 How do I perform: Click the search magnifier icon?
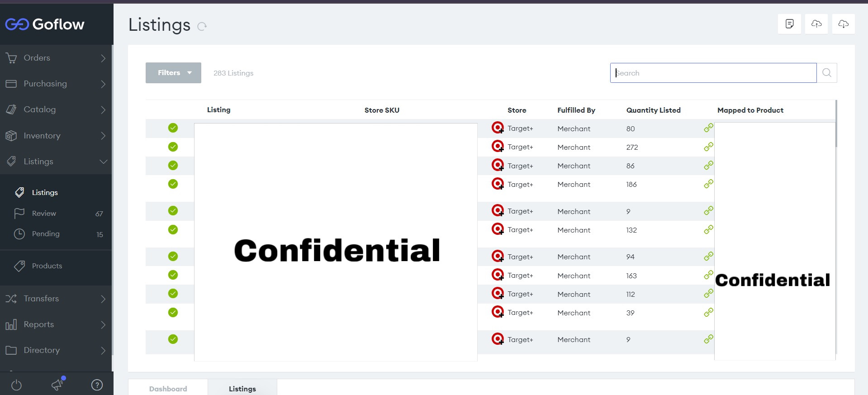point(827,73)
